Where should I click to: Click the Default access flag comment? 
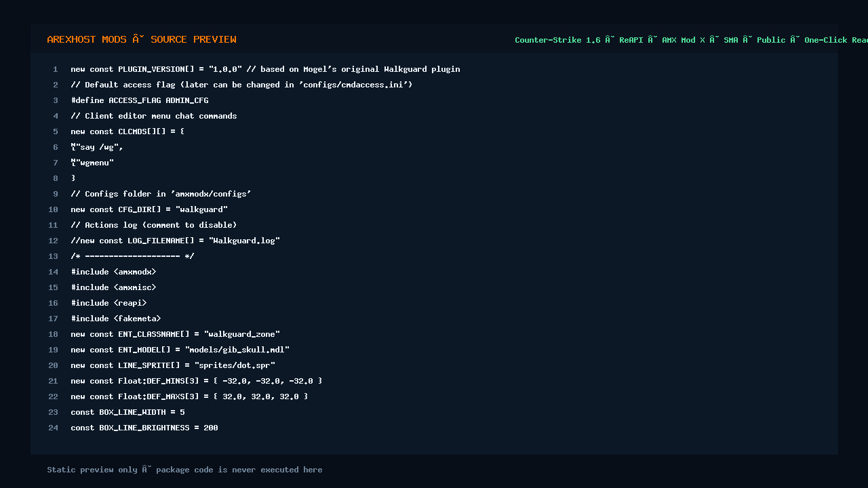[241, 85]
